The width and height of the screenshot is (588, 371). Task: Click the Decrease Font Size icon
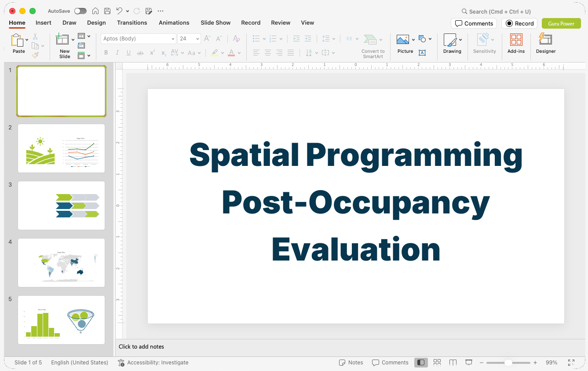[x=219, y=39]
